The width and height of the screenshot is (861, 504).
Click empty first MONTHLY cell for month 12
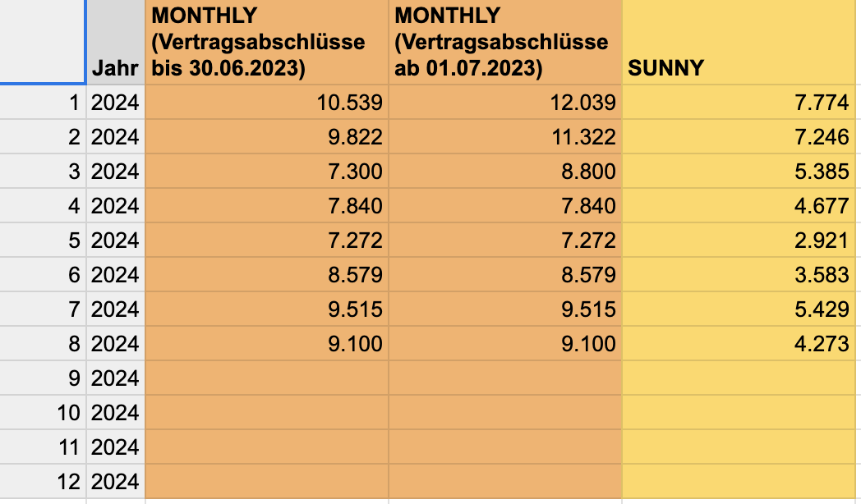[x=267, y=482]
